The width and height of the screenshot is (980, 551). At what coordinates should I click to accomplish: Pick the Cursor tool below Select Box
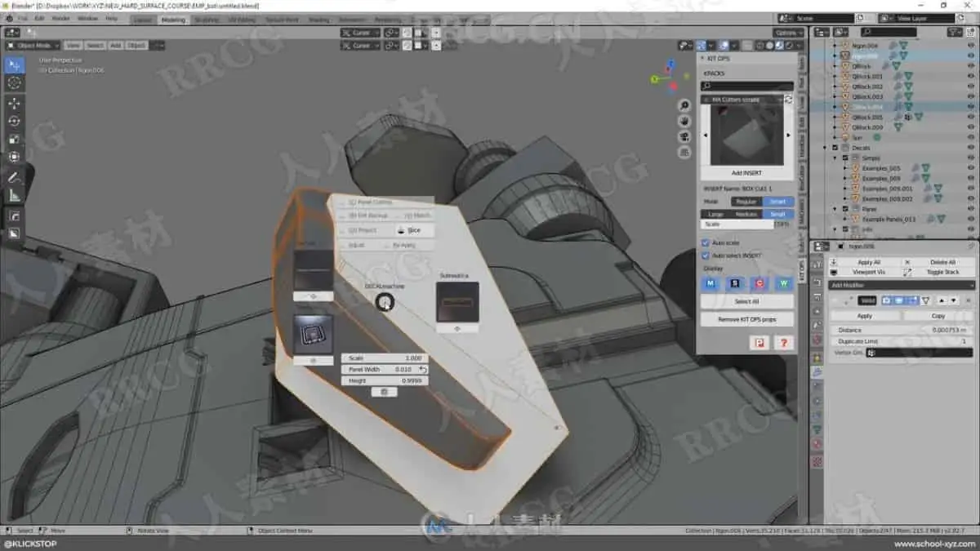(x=15, y=82)
